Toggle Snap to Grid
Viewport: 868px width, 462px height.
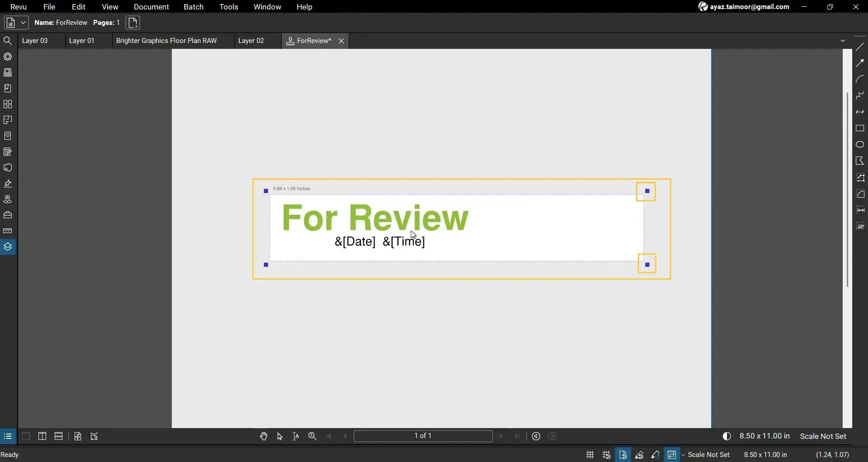pos(607,455)
